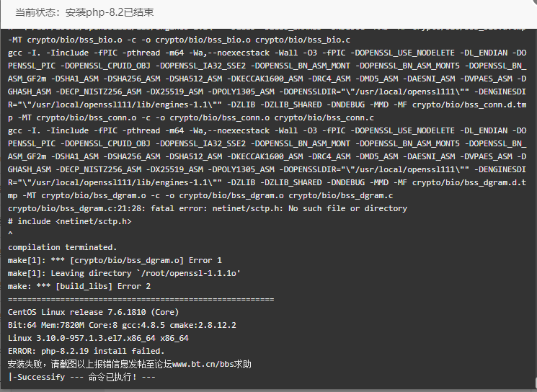Click '-MT crypto/bio/bss_bio.o' command line at top

click(179, 40)
